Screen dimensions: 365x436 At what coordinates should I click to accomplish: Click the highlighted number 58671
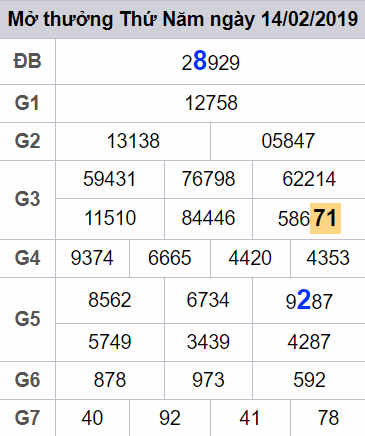click(309, 218)
